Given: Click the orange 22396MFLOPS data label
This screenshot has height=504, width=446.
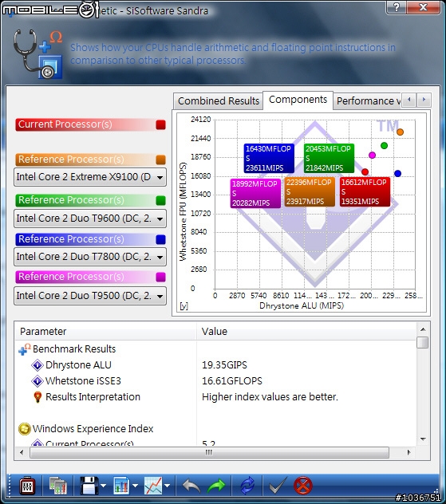Looking at the screenshot, I should tap(310, 192).
